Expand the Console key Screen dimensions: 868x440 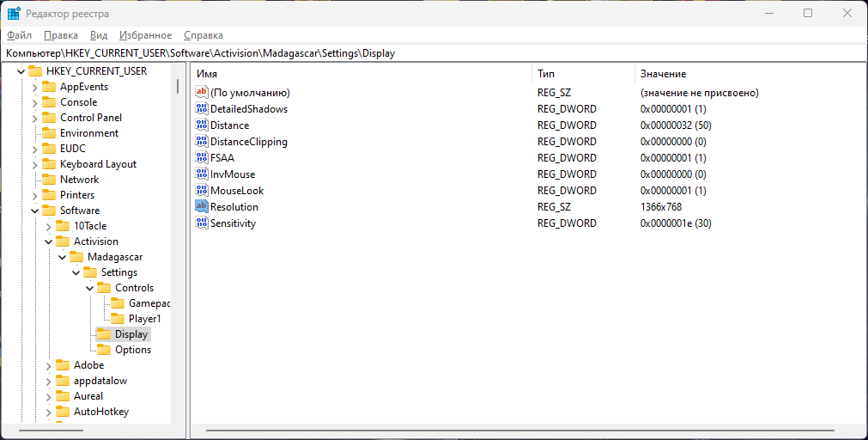35,102
